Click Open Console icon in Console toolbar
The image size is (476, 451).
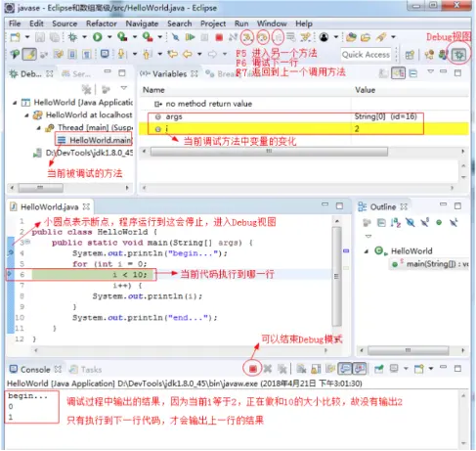pyautogui.click(x=419, y=369)
